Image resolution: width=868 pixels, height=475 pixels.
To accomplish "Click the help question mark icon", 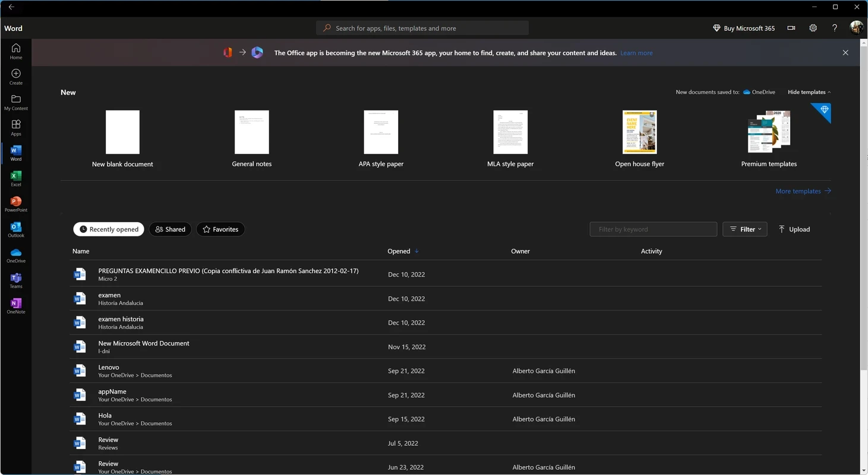I will [834, 28].
